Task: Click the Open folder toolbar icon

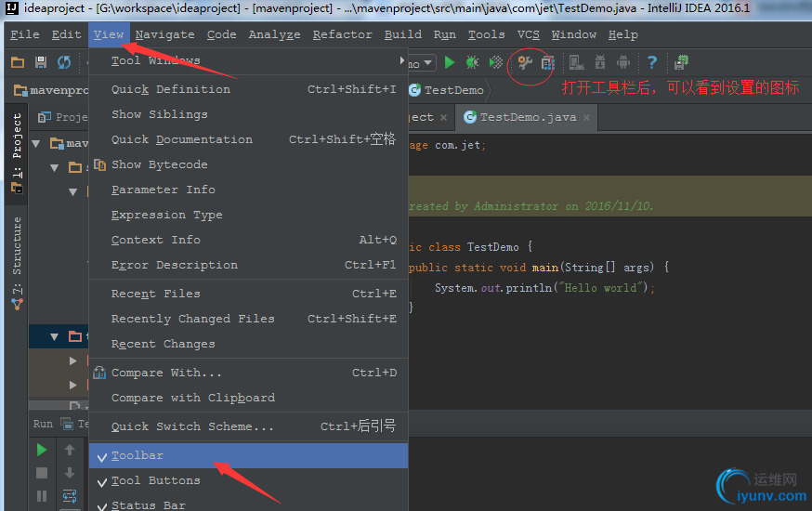Action: (18, 62)
